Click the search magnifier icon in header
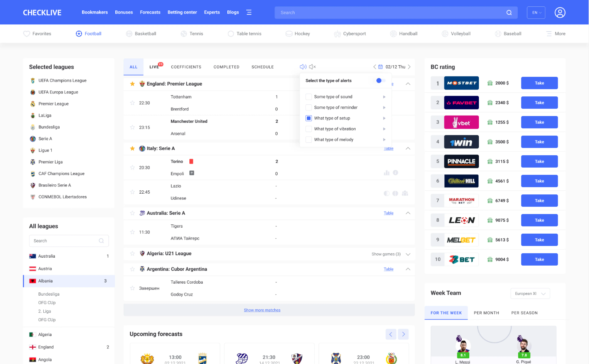The height and width of the screenshot is (364, 589). 509,12
